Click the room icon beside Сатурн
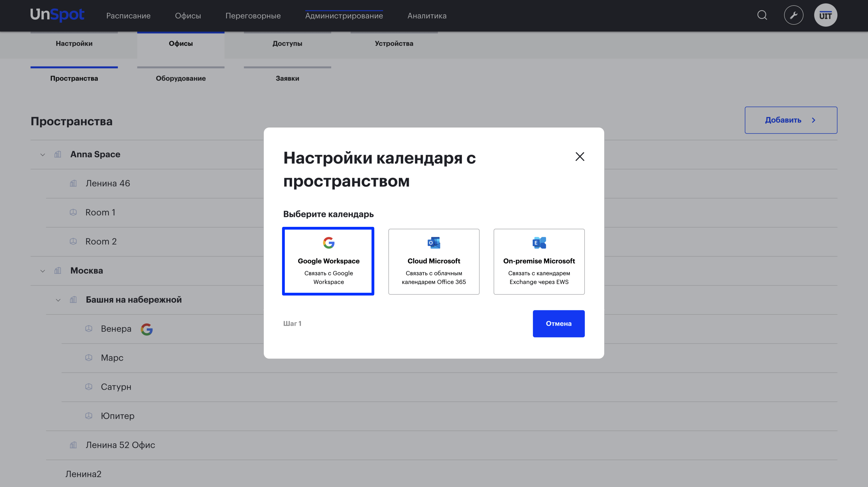 click(89, 387)
